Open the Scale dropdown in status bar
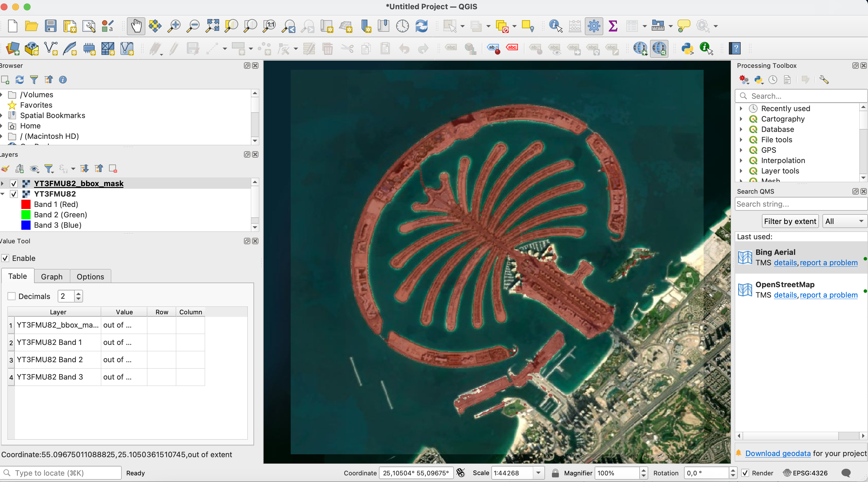868x482 pixels. 538,473
